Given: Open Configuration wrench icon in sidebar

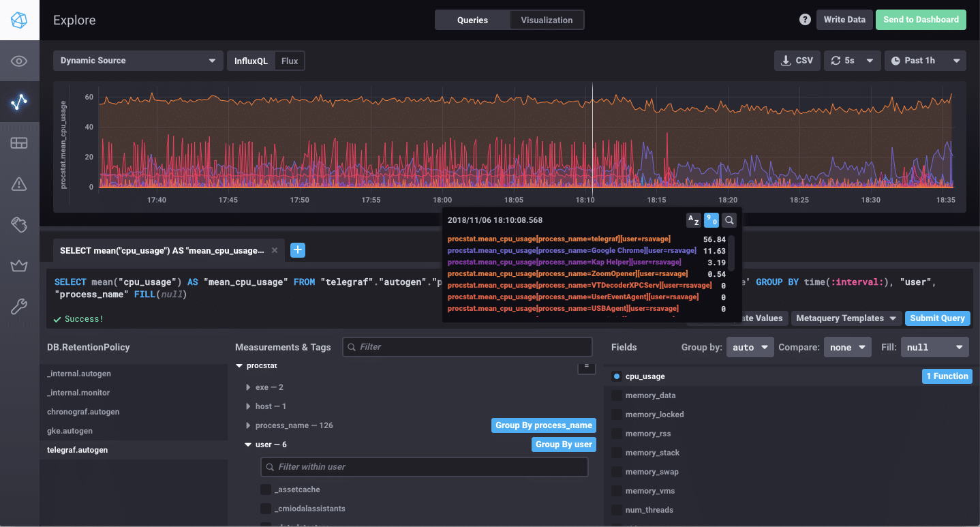Looking at the screenshot, I should 19,307.
